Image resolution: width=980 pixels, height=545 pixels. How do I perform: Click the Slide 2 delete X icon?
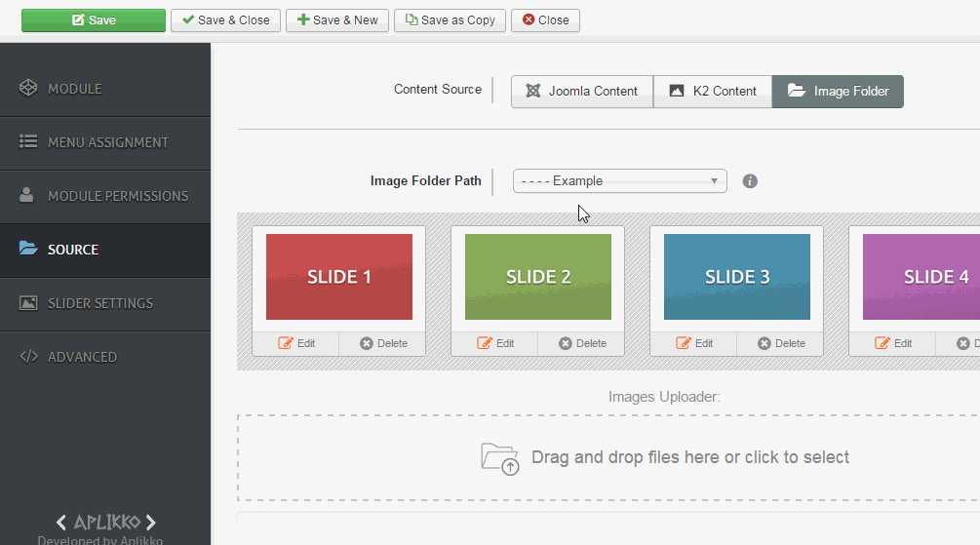coord(566,343)
